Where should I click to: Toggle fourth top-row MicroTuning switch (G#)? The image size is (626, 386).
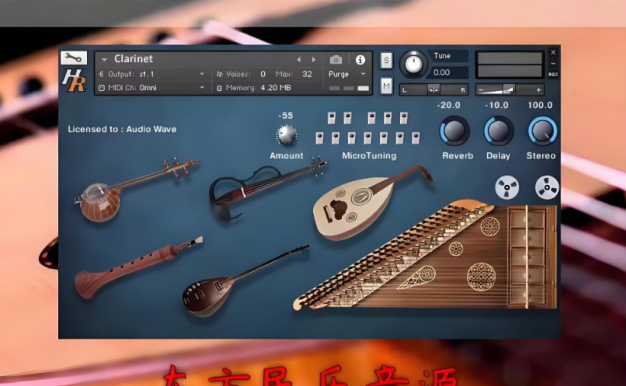coord(388,118)
